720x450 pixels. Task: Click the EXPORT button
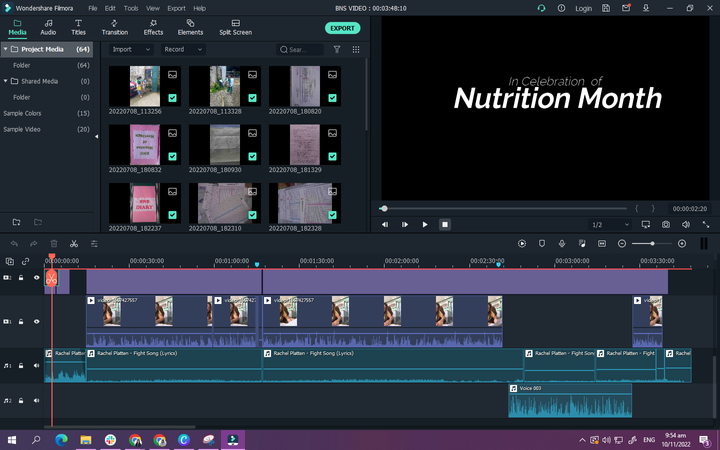(x=343, y=28)
